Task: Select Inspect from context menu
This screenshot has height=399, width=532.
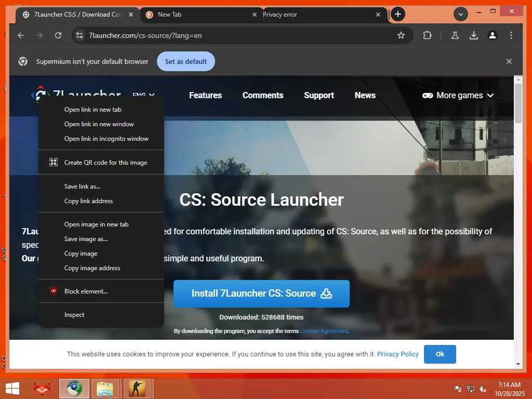Action: coord(101,315)
